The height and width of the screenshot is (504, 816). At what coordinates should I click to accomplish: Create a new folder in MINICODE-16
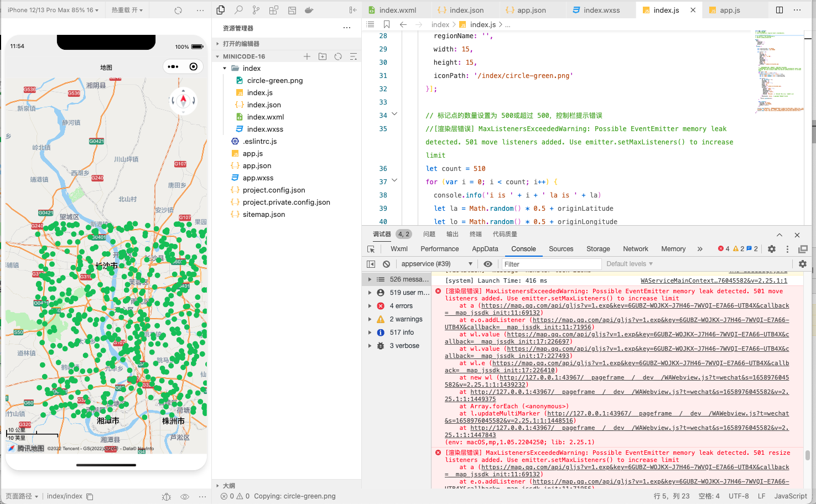coord(323,56)
